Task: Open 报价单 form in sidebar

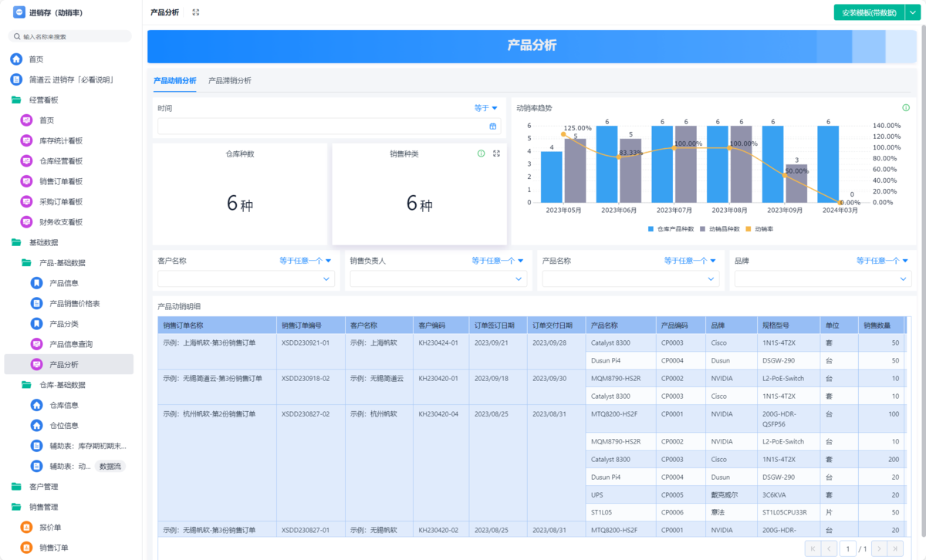Action: click(50, 528)
